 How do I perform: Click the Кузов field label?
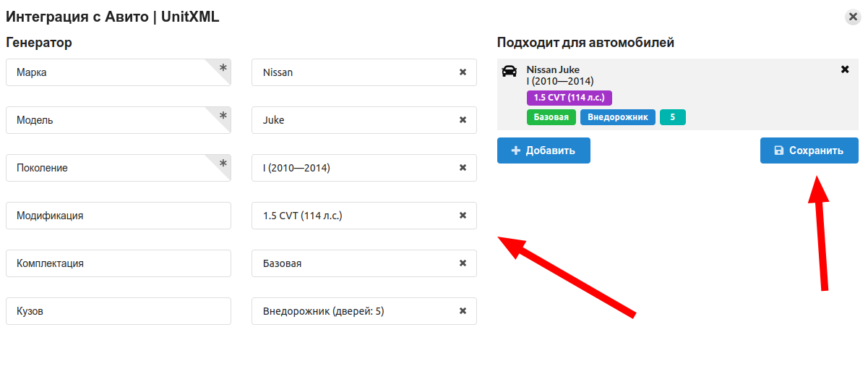119,311
